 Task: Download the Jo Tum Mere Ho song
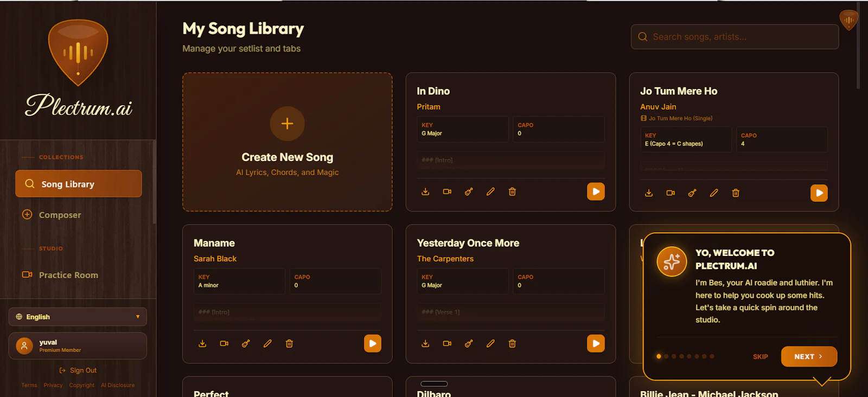649,193
